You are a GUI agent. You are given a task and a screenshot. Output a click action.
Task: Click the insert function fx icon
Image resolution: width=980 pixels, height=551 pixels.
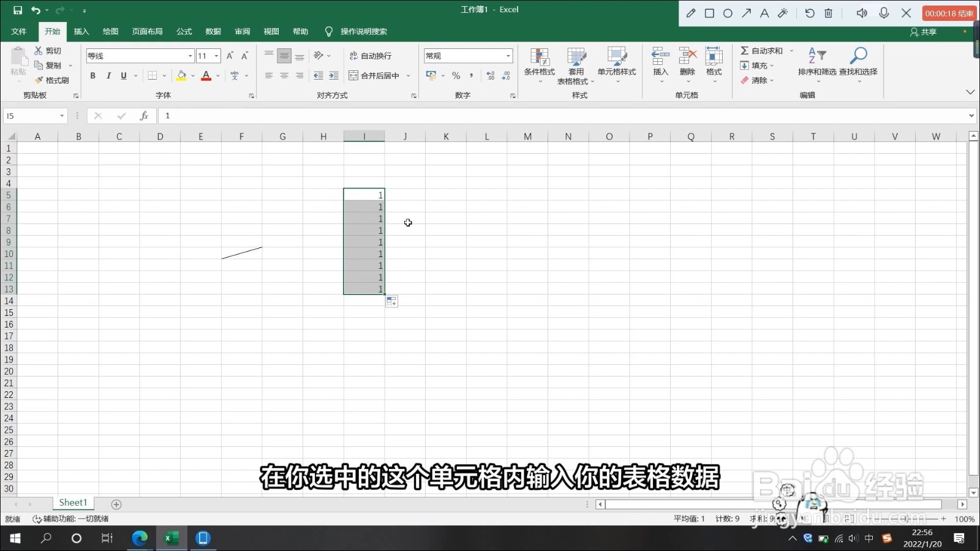pos(144,116)
